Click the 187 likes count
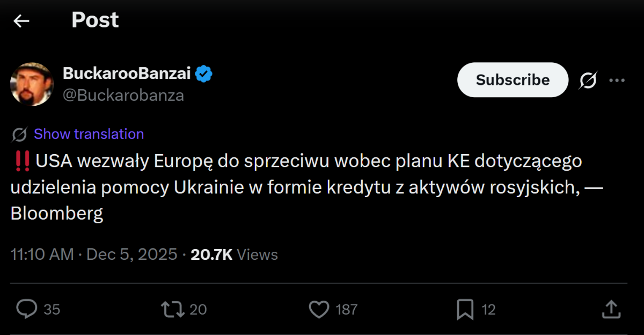This screenshot has width=644, height=335. [x=346, y=310]
